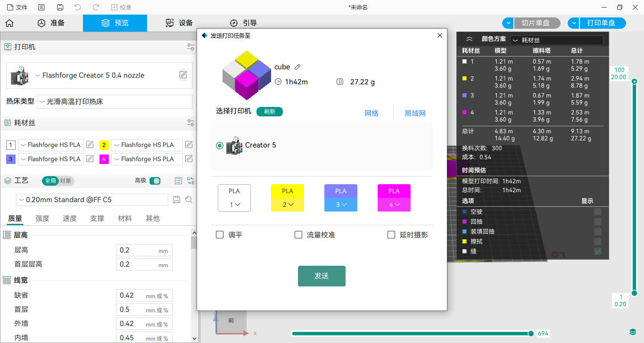This screenshot has width=644, height=343.
Task: Toggle display of 装填回抽 deretractions
Action: click(x=598, y=231)
